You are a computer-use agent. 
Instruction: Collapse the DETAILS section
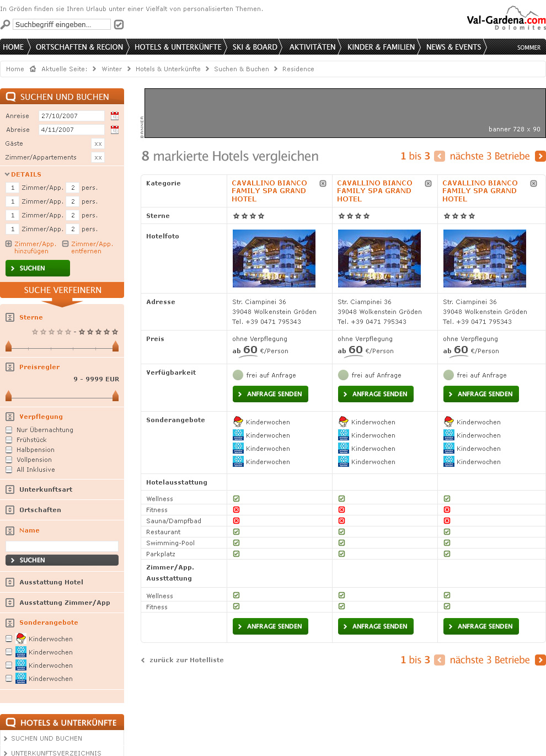(7, 174)
